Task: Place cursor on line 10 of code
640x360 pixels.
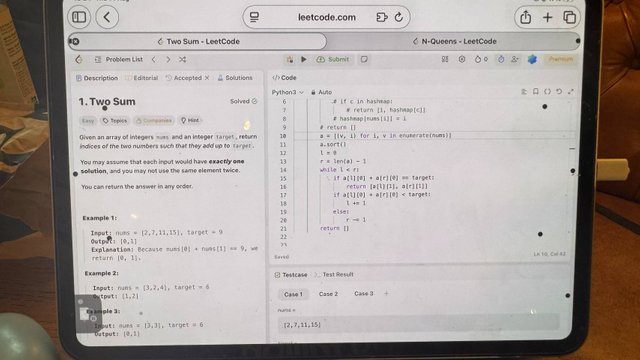Action: coord(386,136)
